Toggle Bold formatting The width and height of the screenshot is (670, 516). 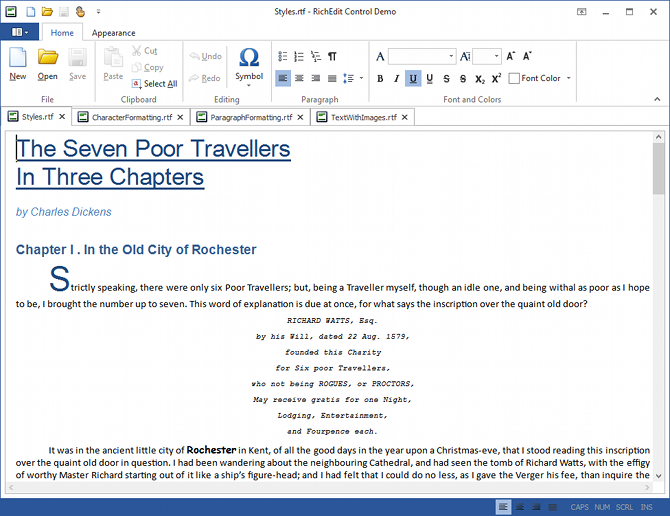click(x=380, y=79)
